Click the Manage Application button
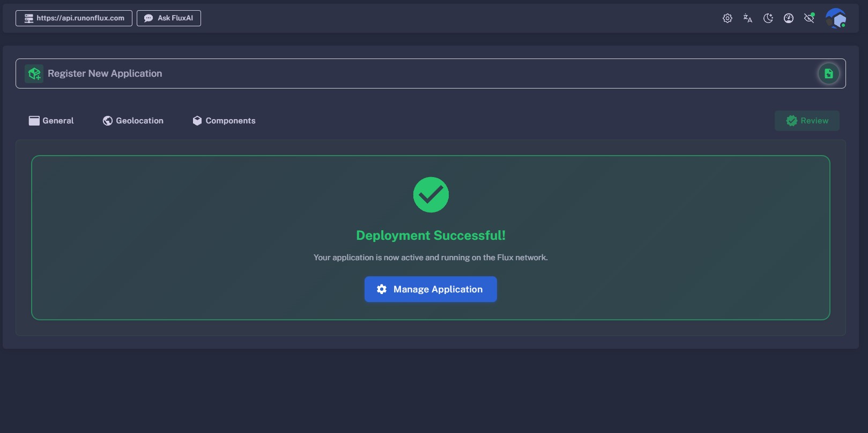The width and height of the screenshot is (868, 433). [431, 289]
